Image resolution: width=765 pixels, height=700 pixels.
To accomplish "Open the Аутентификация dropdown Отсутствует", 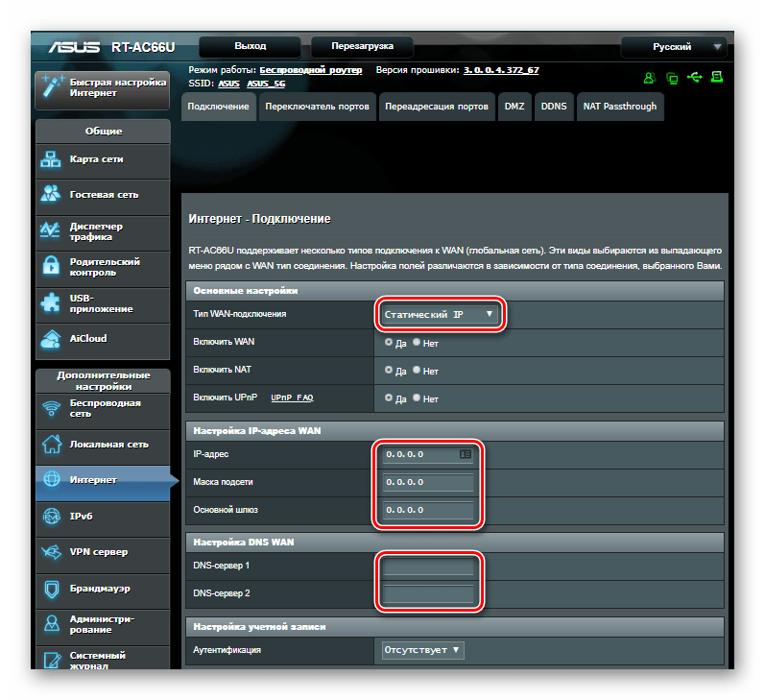I will 422,650.
